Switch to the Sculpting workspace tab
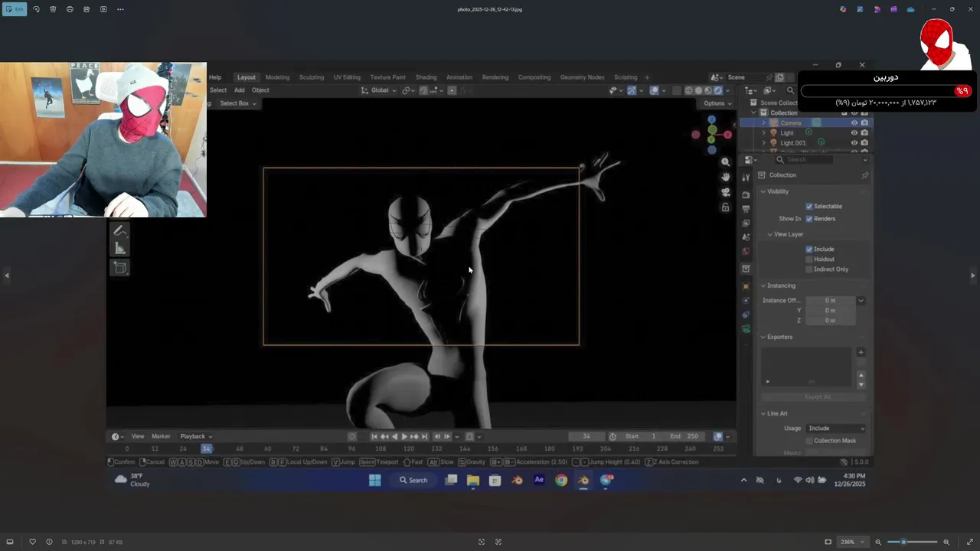The height and width of the screenshot is (551, 980). tap(312, 77)
